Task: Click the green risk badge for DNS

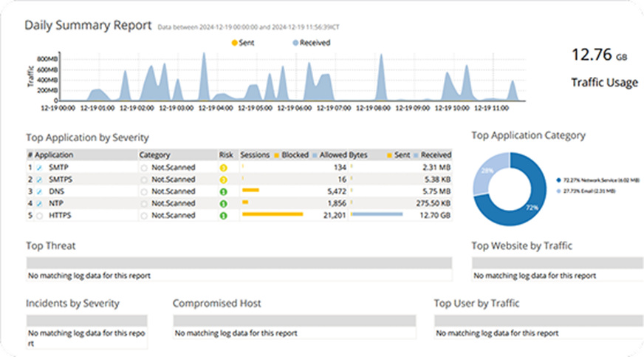Action: (x=223, y=191)
